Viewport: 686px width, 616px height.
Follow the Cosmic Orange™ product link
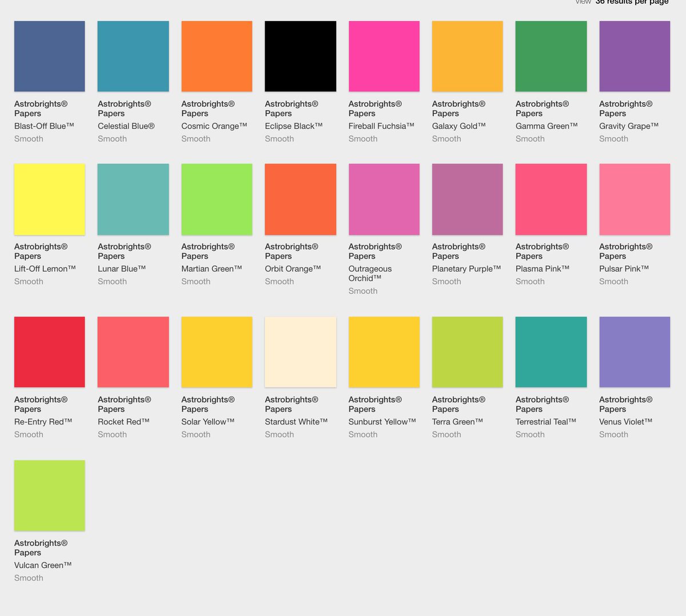coord(214,126)
